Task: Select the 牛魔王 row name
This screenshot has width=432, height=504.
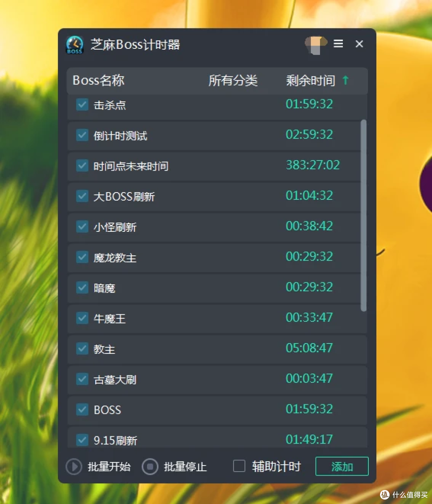Action: click(x=110, y=319)
